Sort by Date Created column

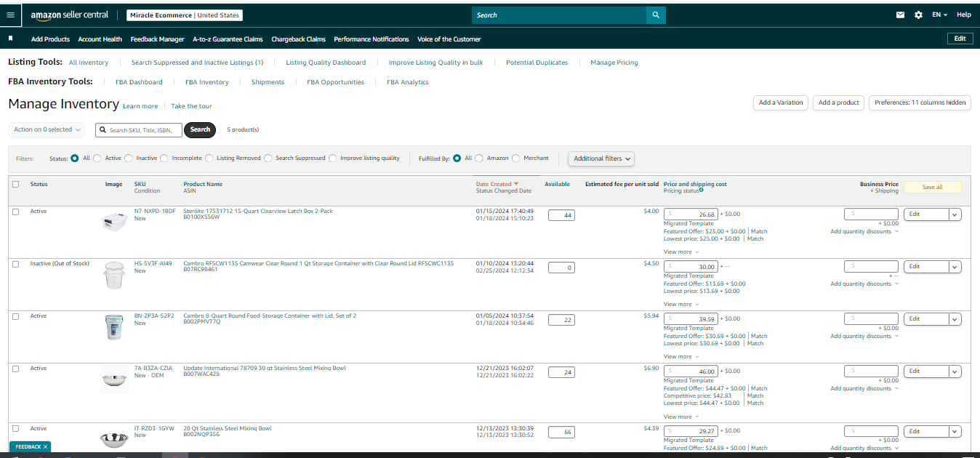(497, 184)
